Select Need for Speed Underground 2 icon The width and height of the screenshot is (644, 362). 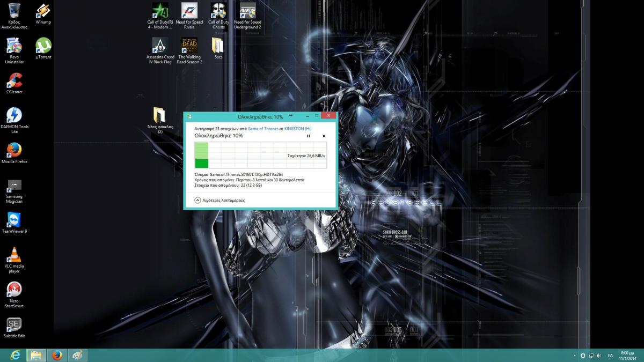(x=247, y=16)
